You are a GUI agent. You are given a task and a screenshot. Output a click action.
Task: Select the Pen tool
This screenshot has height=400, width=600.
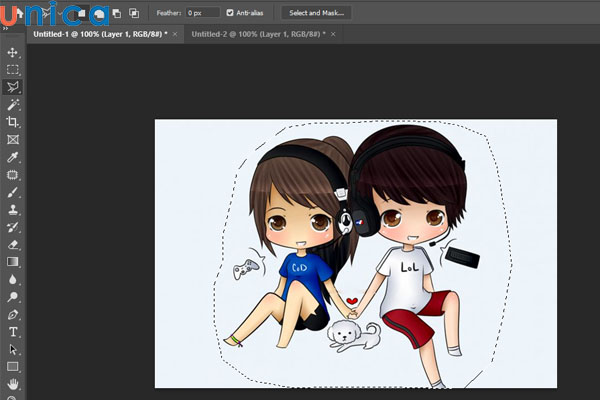click(13, 314)
